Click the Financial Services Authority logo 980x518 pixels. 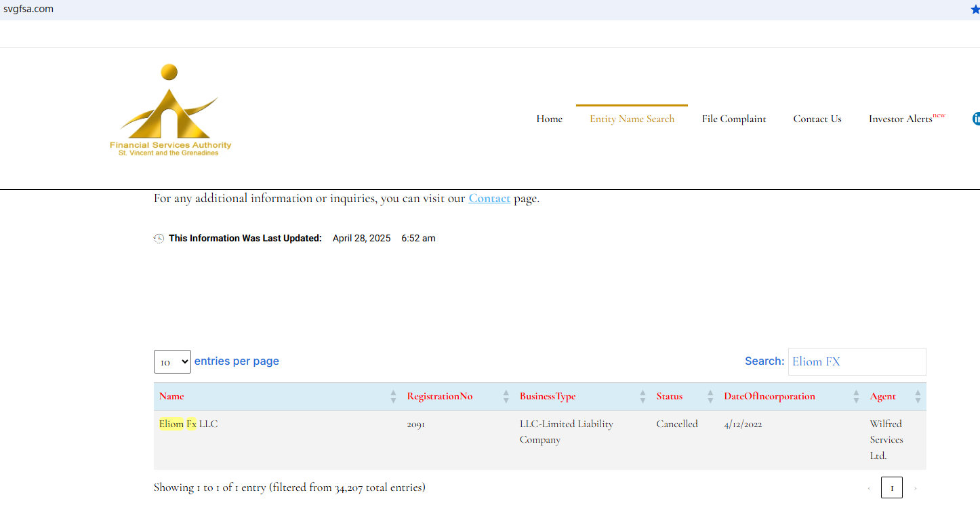[x=171, y=111]
